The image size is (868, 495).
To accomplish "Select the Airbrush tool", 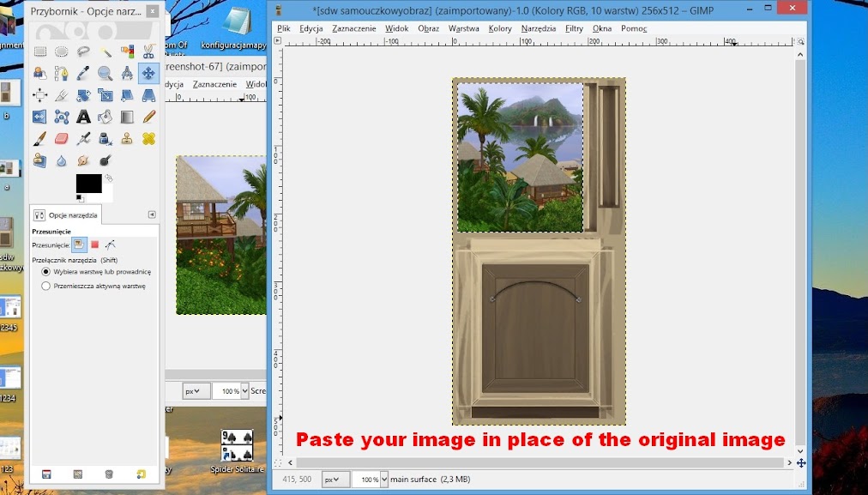I will [83, 138].
